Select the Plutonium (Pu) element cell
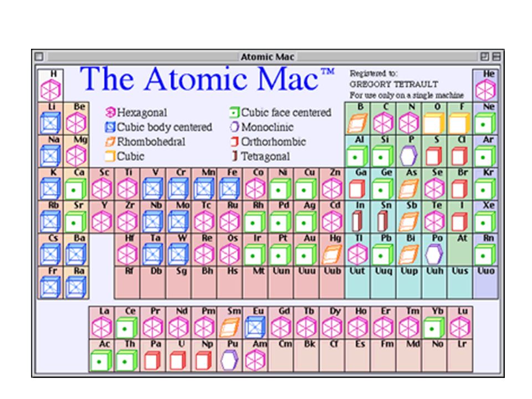 tap(229, 356)
